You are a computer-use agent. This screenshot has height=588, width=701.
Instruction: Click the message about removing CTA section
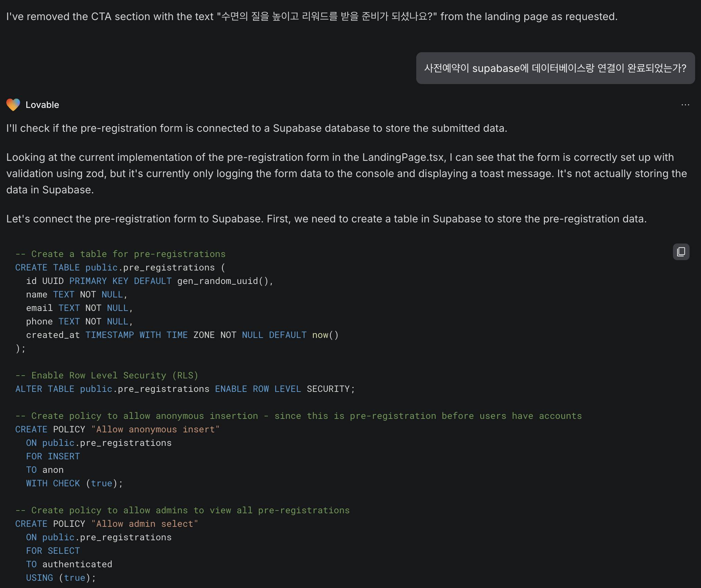coord(311,17)
